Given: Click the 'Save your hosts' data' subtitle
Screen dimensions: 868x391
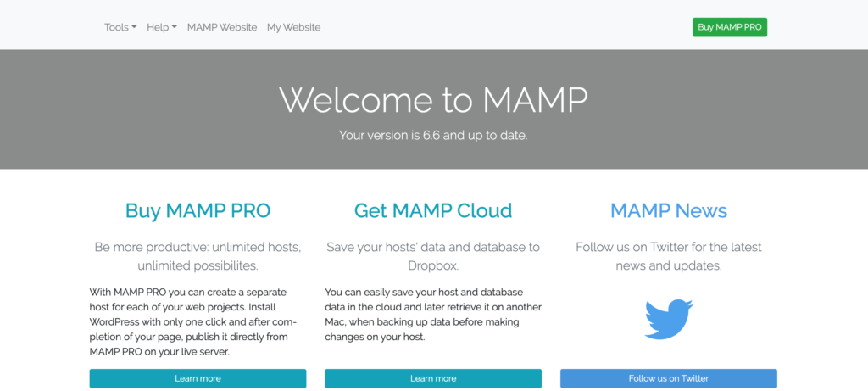Looking at the screenshot, I should [433, 256].
